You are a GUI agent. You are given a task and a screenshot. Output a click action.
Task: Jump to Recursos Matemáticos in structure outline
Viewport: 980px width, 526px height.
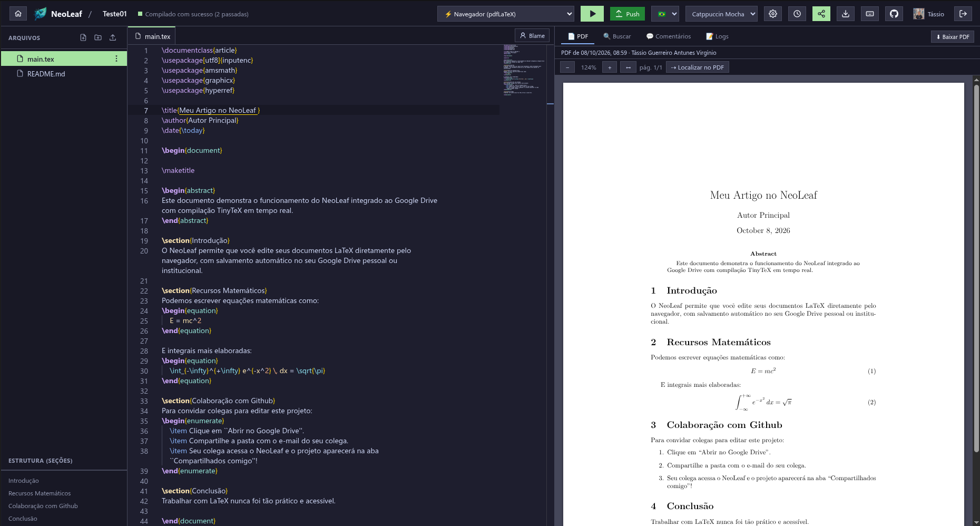coord(40,493)
